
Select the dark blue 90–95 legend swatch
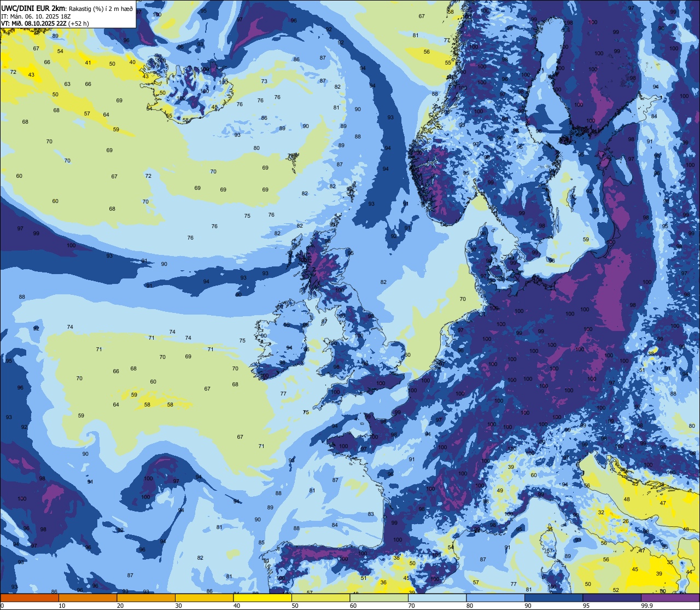pos(553,597)
